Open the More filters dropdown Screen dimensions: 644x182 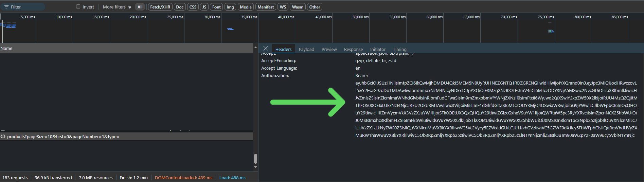117,7
